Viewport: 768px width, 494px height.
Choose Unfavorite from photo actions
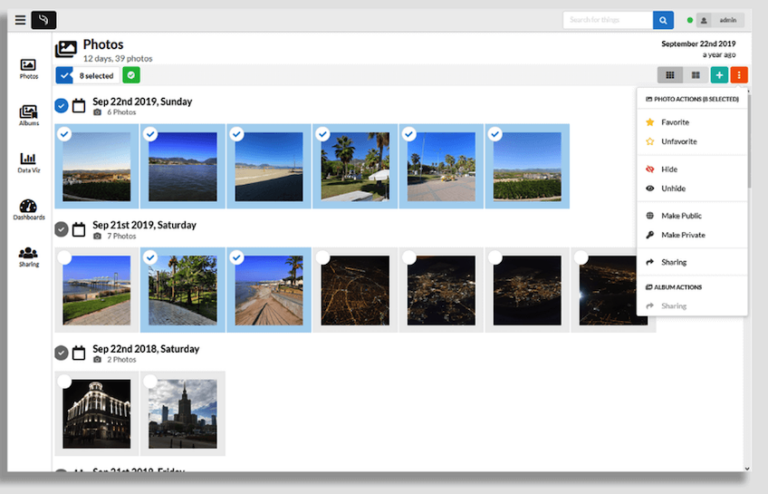692,141
